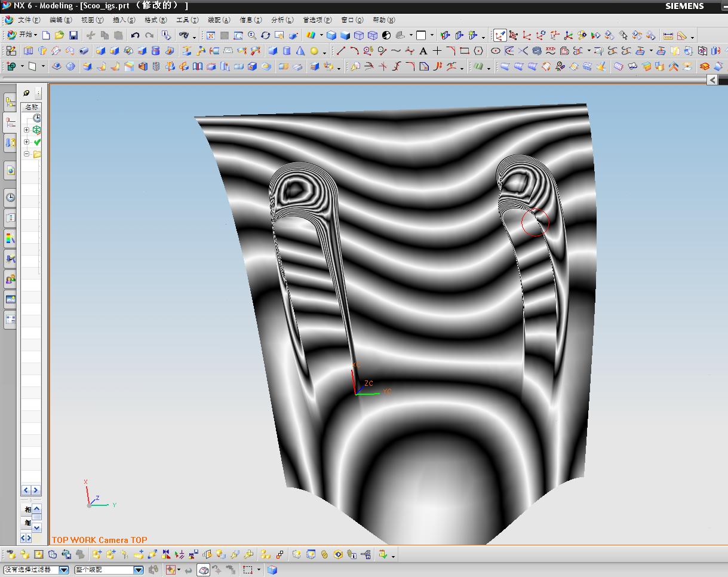Select the Rectangle curve tool
728x577 pixels.
(465, 51)
